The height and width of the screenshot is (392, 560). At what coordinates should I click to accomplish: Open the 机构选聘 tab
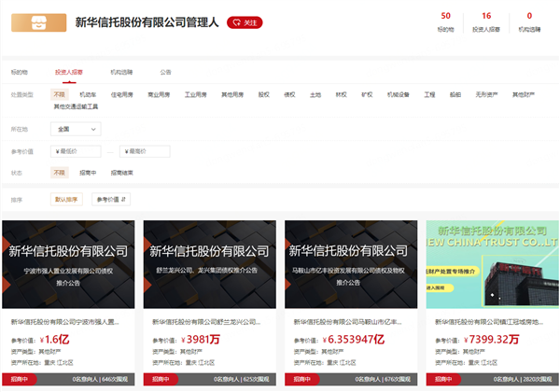click(x=121, y=71)
